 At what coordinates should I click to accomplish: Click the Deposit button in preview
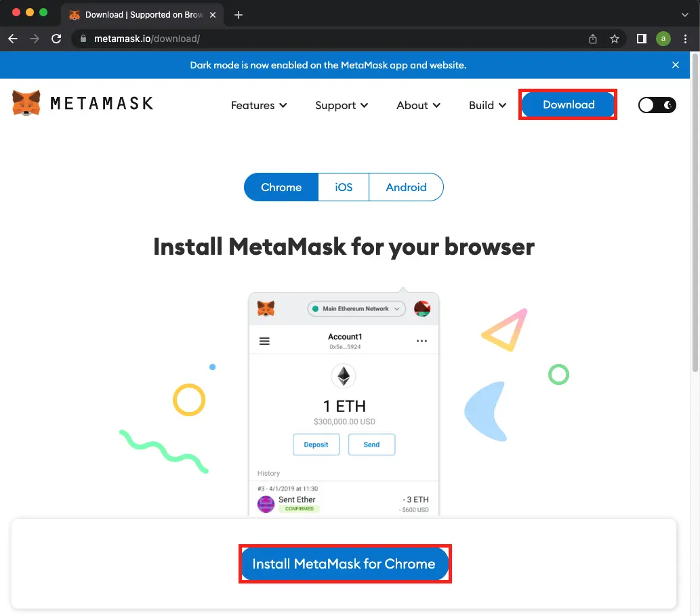(316, 445)
